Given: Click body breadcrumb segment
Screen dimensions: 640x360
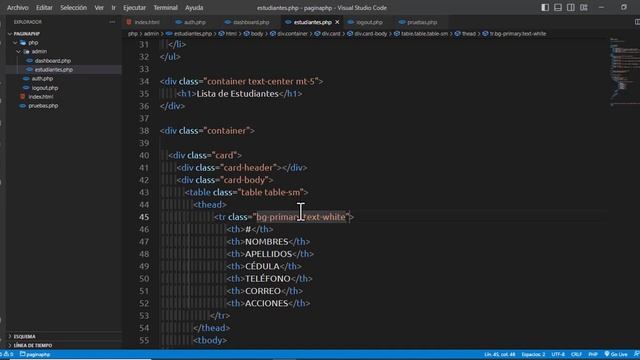Looking at the screenshot, I should coord(257,33).
